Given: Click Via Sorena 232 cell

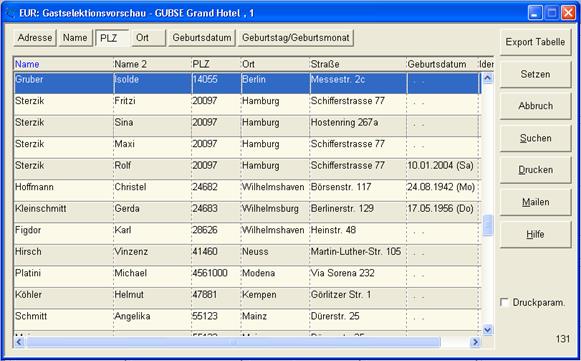Looking at the screenshot, I should 358,276.
